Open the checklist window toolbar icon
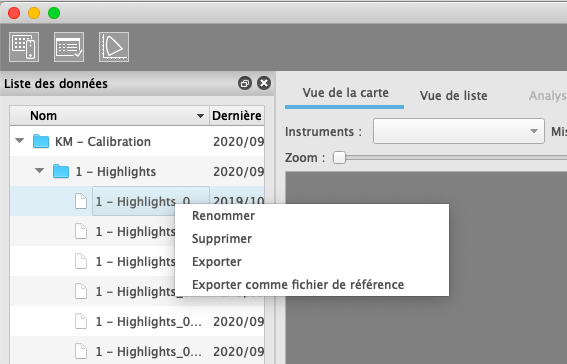The image size is (567, 364). click(69, 47)
